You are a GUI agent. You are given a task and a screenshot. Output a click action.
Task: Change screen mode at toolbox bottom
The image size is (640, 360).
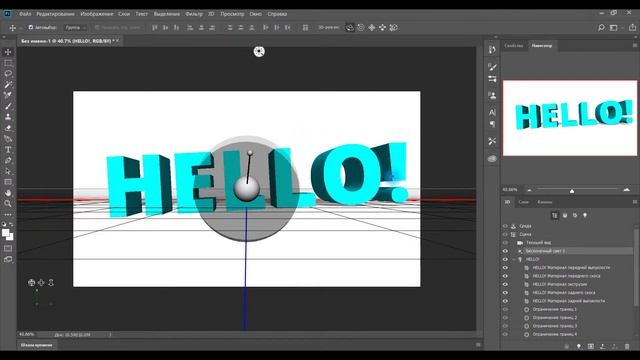[8, 259]
